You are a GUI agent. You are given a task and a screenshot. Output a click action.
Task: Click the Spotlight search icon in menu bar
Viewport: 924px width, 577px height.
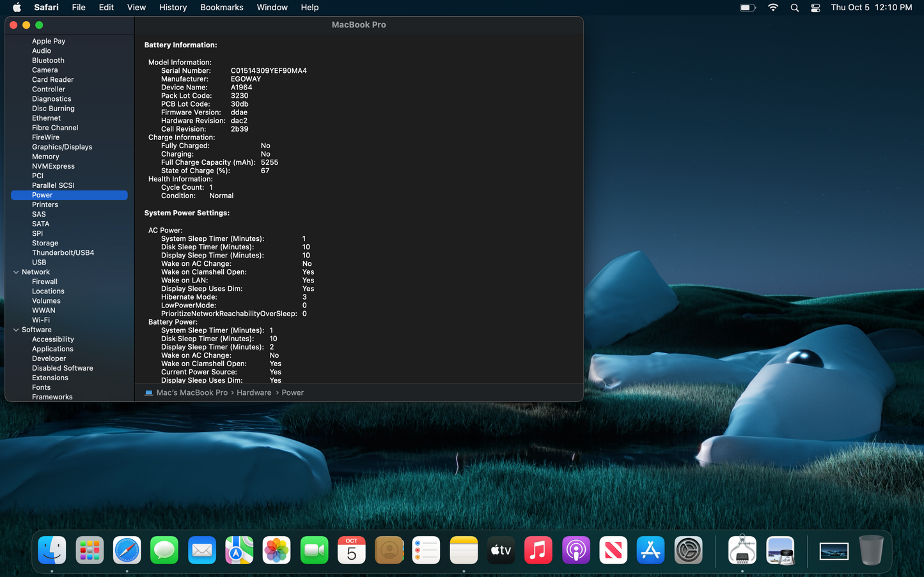795,8
